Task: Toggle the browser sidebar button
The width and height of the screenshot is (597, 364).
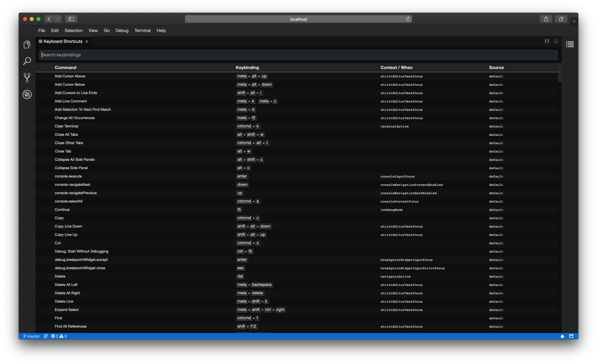Action: point(71,19)
